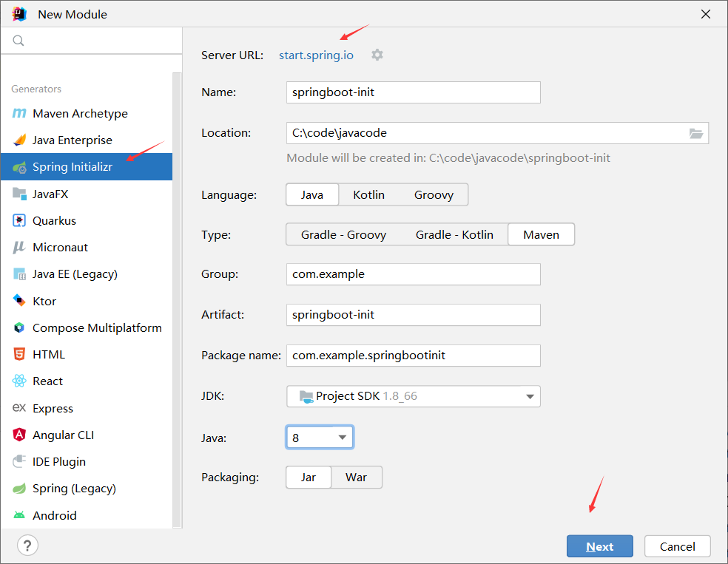Open the Java version dropdown
Screen dimensions: 728x564
coord(320,438)
